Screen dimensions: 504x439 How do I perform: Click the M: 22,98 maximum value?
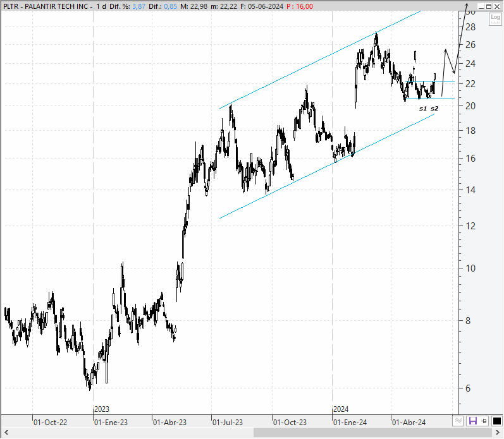click(194, 6)
